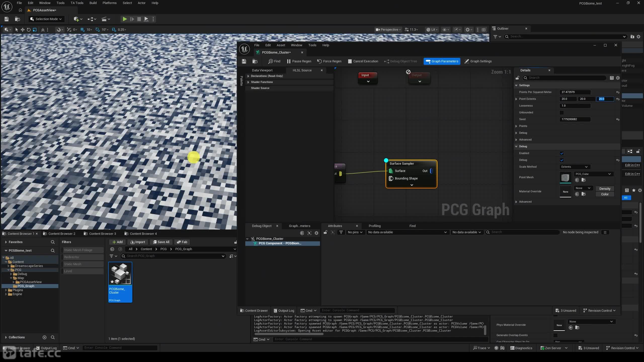The height and width of the screenshot is (362, 644).
Task: Open the Find tool in the graph toolbar
Action: pyautogui.click(x=274, y=61)
